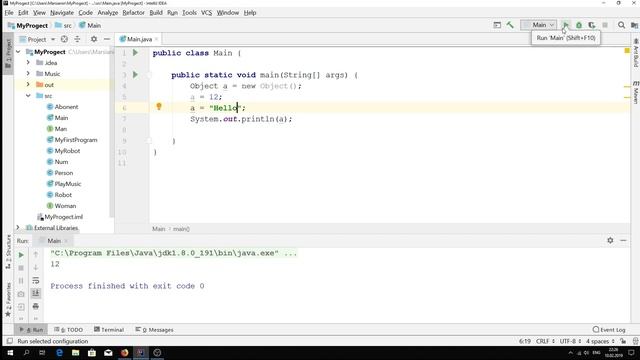Click the Stop square in top toolbar
640x360 pixels.
pos(605,25)
